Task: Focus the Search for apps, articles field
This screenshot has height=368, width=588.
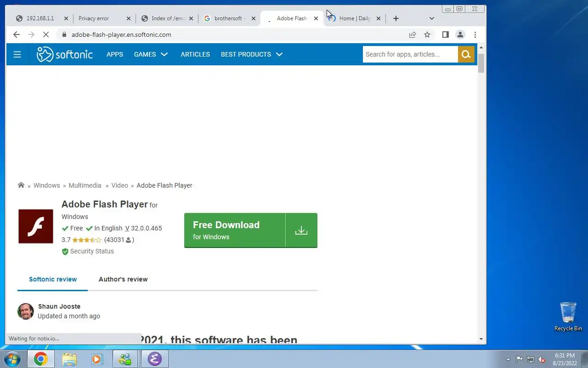Action: point(410,54)
